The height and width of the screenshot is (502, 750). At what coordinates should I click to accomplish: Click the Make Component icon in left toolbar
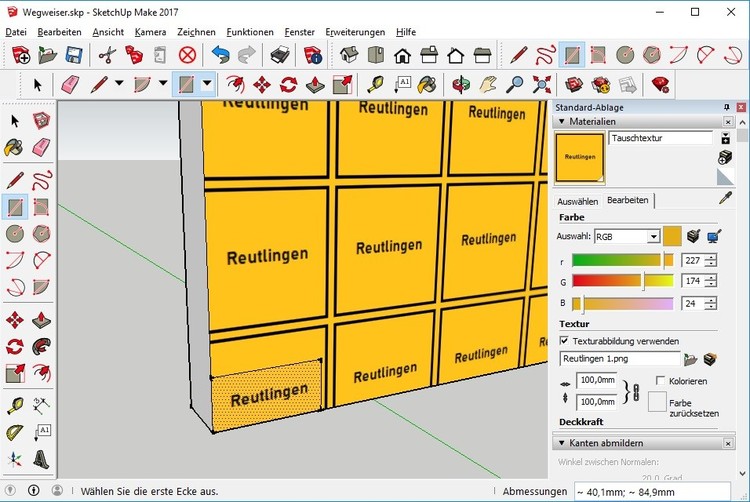[42, 120]
